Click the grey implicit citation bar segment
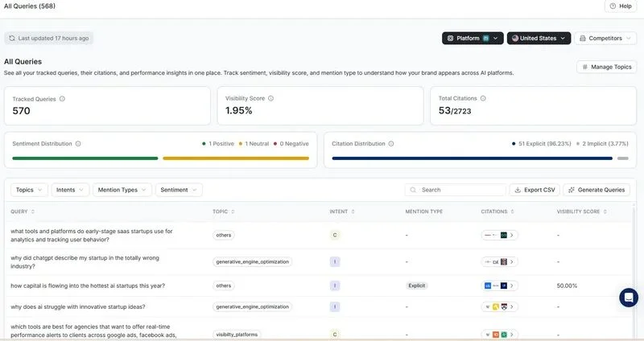Screen dimensions: 644x341 point(622,158)
